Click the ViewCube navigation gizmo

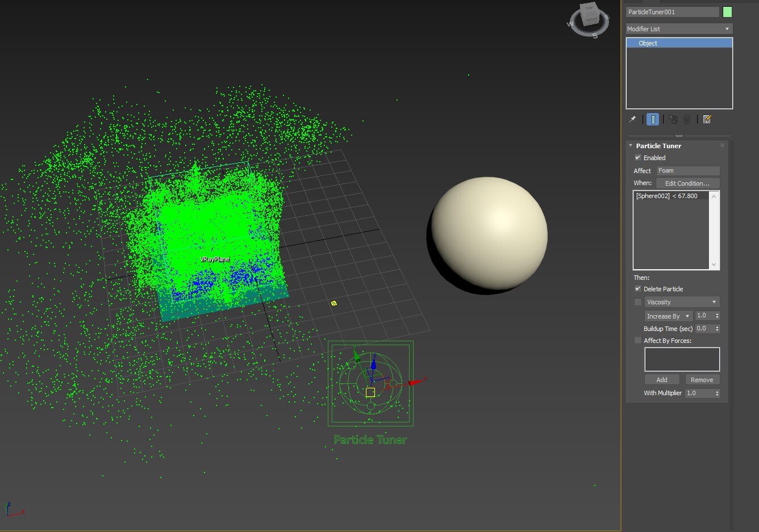pyautogui.click(x=589, y=19)
